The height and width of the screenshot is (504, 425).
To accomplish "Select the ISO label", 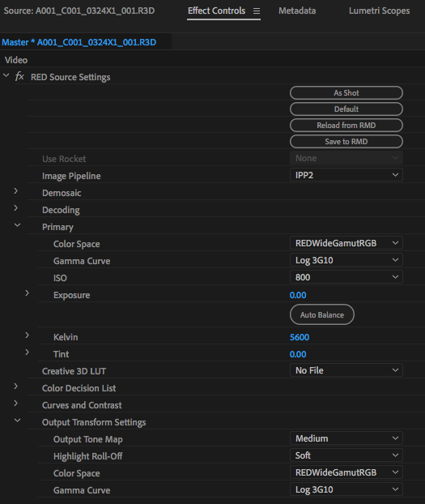I will pyautogui.click(x=60, y=278).
